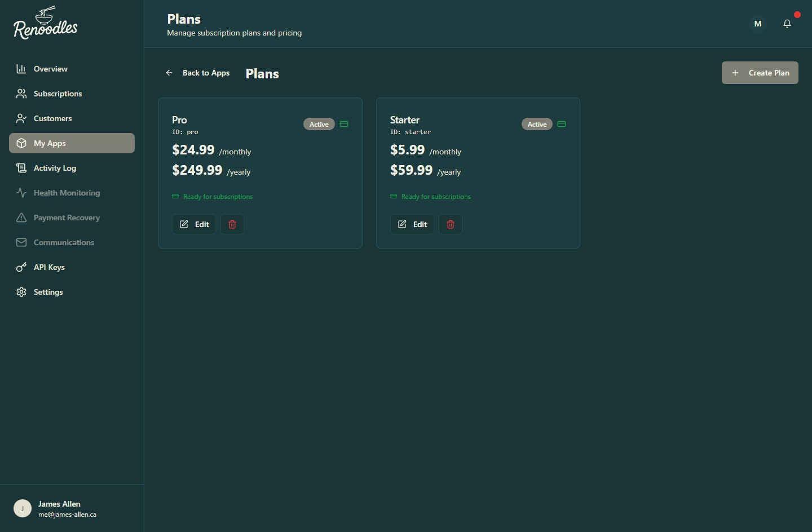Click the Create Plan button
Screen dimensions: 812x532
coord(760,73)
